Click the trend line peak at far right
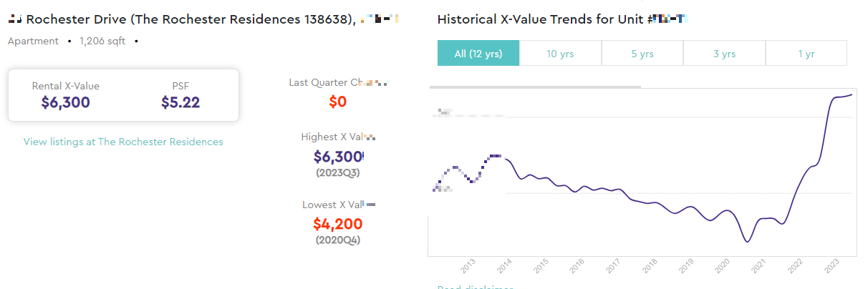The height and width of the screenshot is (289, 868). (x=851, y=94)
